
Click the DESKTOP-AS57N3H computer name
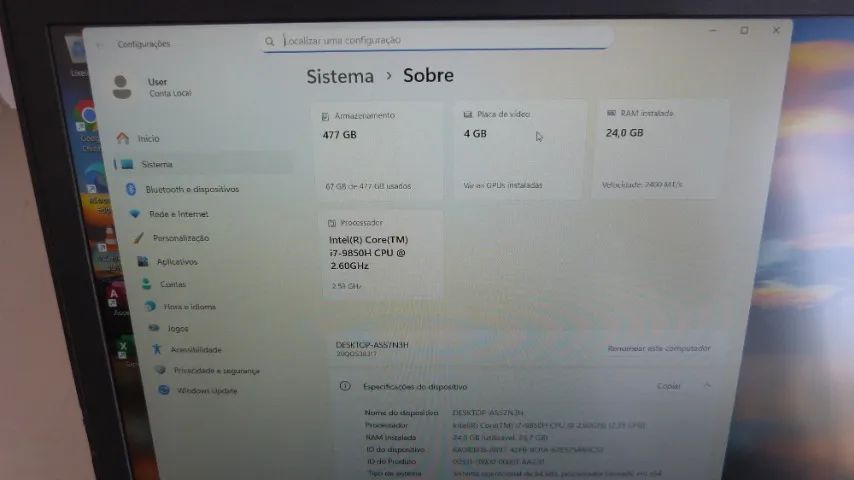pos(372,345)
